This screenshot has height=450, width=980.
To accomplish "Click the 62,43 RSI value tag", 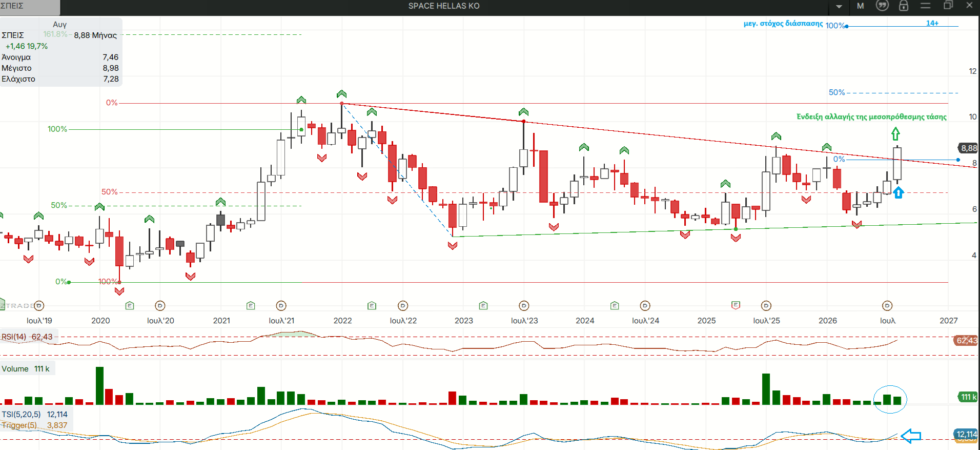I will point(967,341).
